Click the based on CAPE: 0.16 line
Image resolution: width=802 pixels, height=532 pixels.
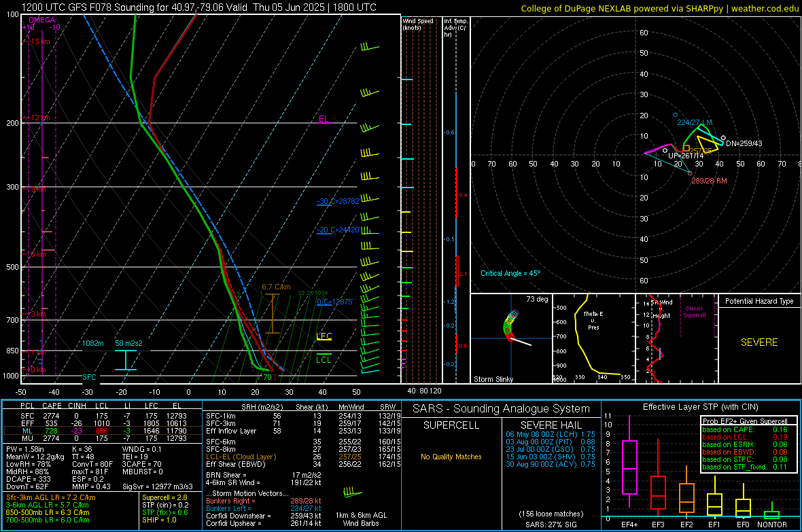745,429
